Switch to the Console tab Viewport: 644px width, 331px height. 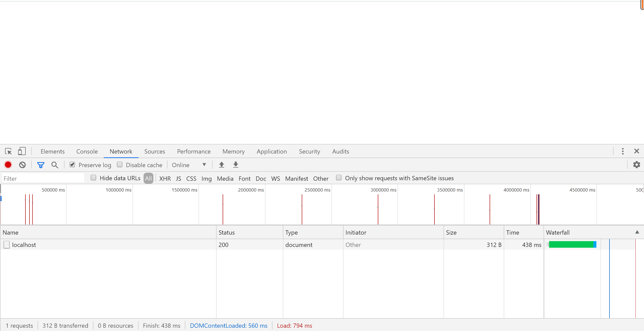87,151
